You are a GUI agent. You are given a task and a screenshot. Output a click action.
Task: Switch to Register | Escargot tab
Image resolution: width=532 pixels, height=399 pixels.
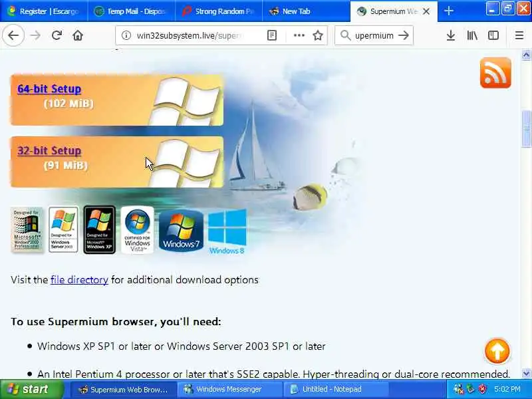click(x=43, y=11)
